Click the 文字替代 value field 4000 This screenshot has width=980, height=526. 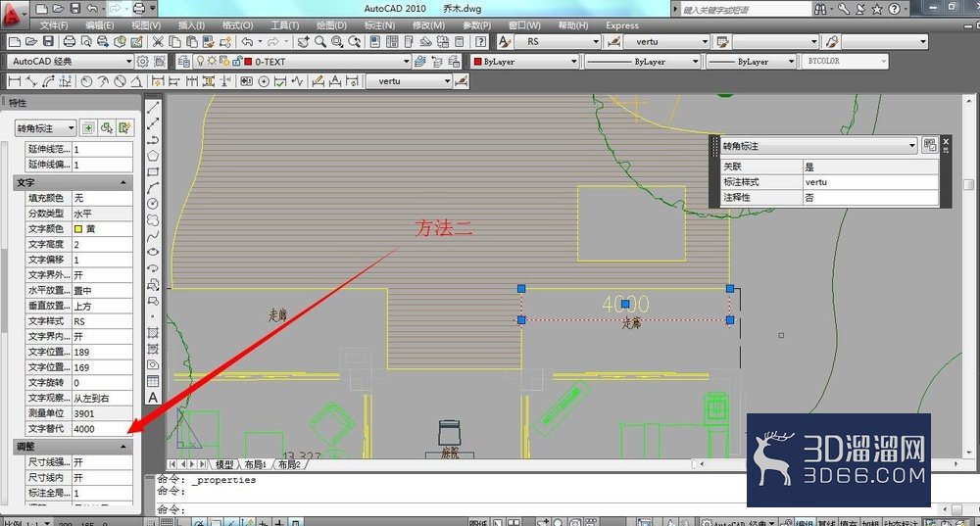[102, 429]
